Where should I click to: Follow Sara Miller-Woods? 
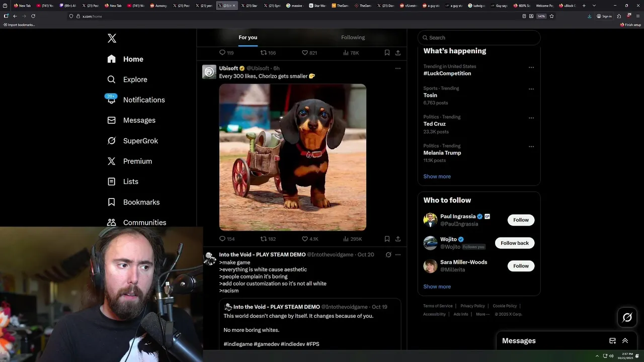pos(521,266)
